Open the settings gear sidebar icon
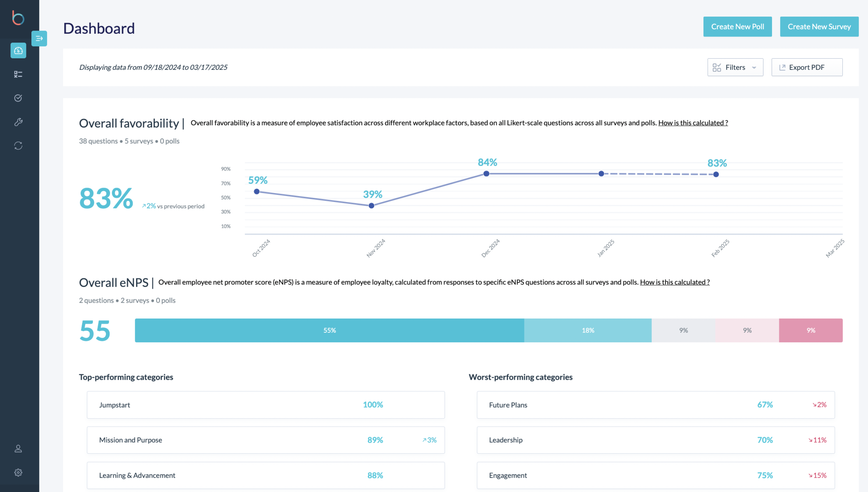The height and width of the screenshot is (492, 868). pos(18,472)
